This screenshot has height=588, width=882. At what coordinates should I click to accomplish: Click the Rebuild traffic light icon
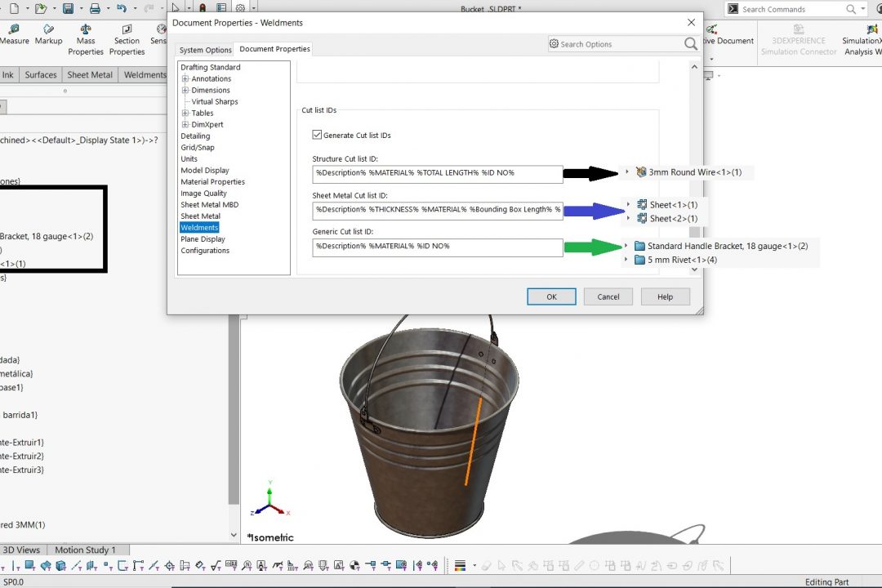pos(203,8)
